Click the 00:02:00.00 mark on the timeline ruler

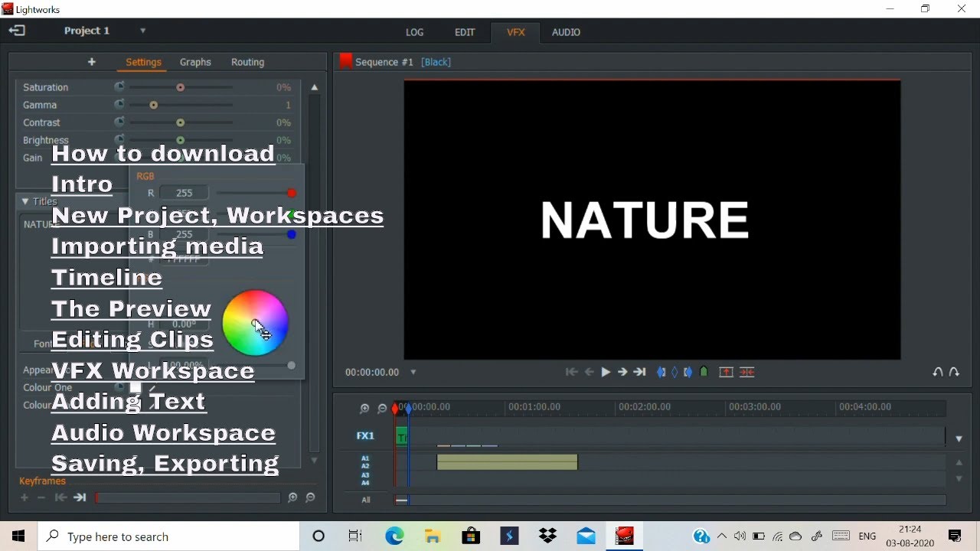(645, 408)
